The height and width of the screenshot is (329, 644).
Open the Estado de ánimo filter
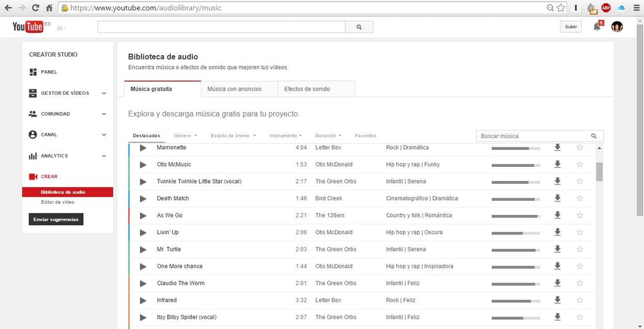coord(233,136)
